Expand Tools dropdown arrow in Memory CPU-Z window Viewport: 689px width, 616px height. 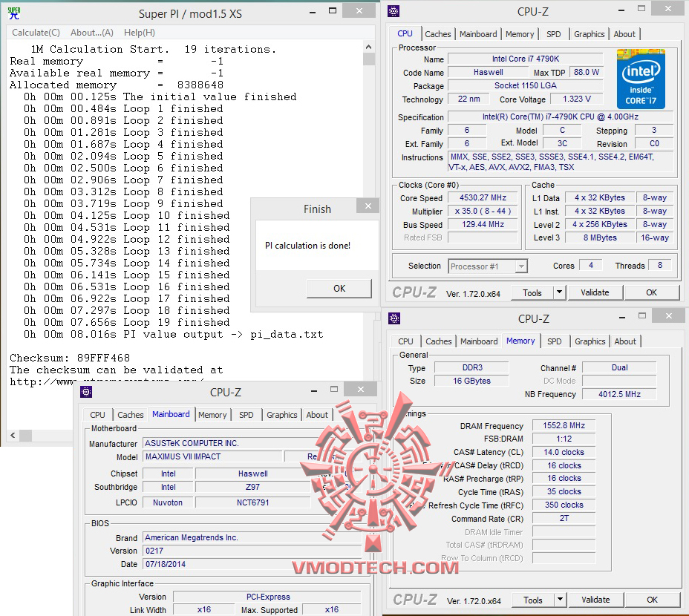(561, 600)
